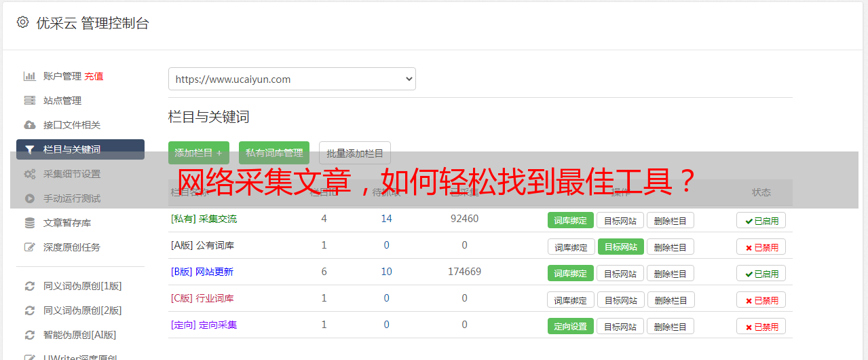Toggle 已禁用 status of 定向采集
This screenshot has height=360, width=868.
[761, 326]
